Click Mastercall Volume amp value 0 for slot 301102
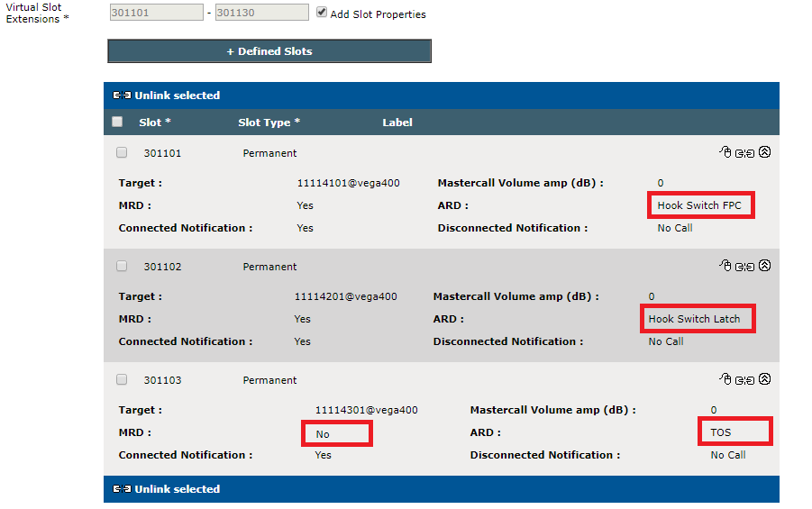Image resolution: width=812 pixels, height=509 pixels. pos(652,296)
